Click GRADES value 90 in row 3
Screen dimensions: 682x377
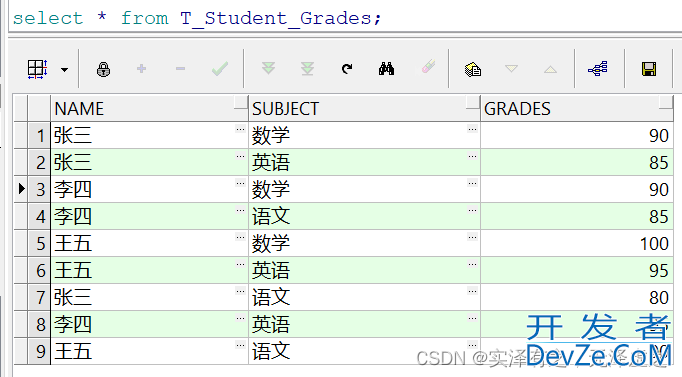tap(659, 190)
